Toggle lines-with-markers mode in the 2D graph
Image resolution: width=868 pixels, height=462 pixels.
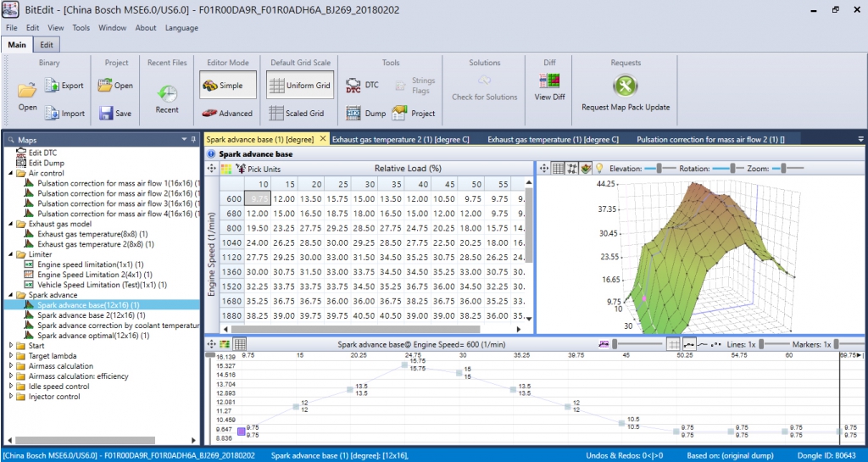pyautogui.click(x=689, y=344)
